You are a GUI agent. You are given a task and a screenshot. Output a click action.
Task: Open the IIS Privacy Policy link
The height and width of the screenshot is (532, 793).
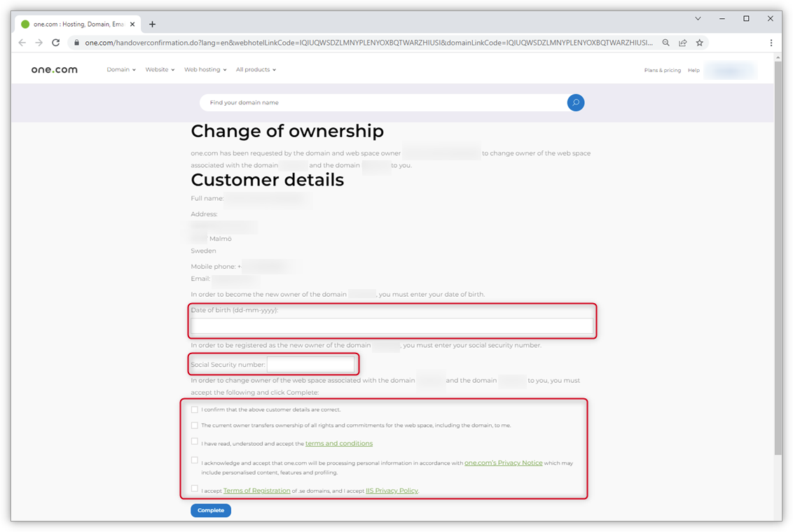coord(391,490)
